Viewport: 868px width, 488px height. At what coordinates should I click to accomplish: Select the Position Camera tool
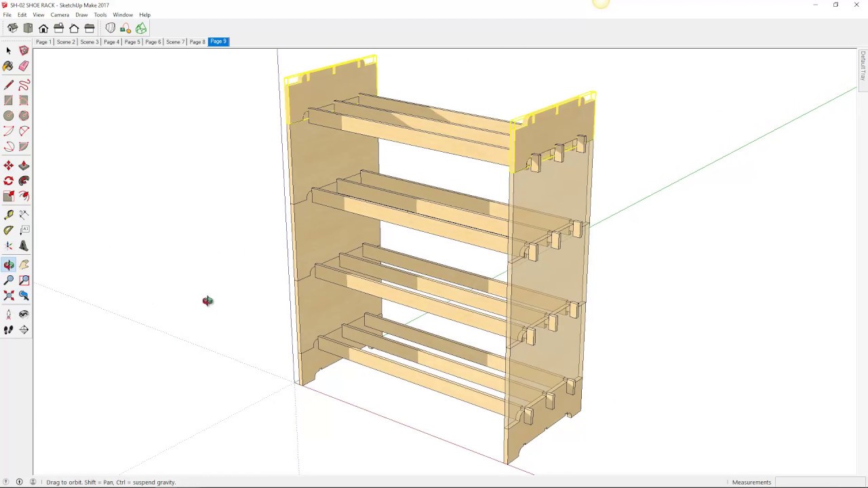click(x=8, y=314)
